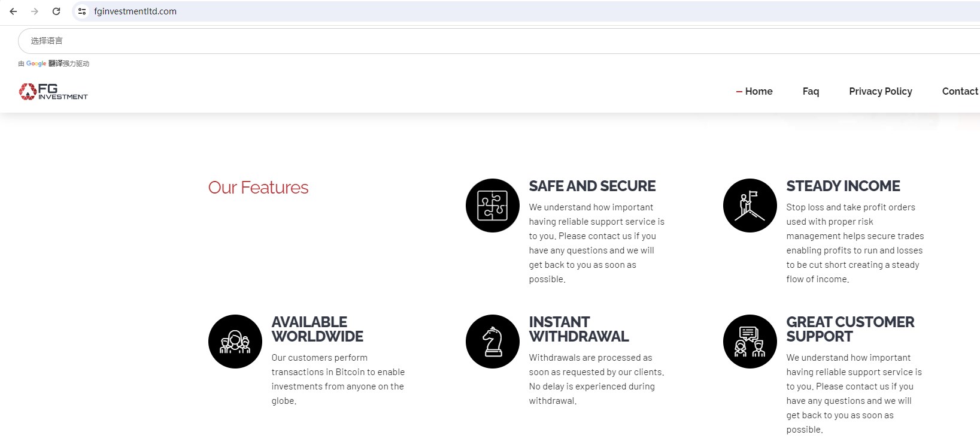Click the puzzle icon beside Safe and Secure
980x447 pixels.
493,206
